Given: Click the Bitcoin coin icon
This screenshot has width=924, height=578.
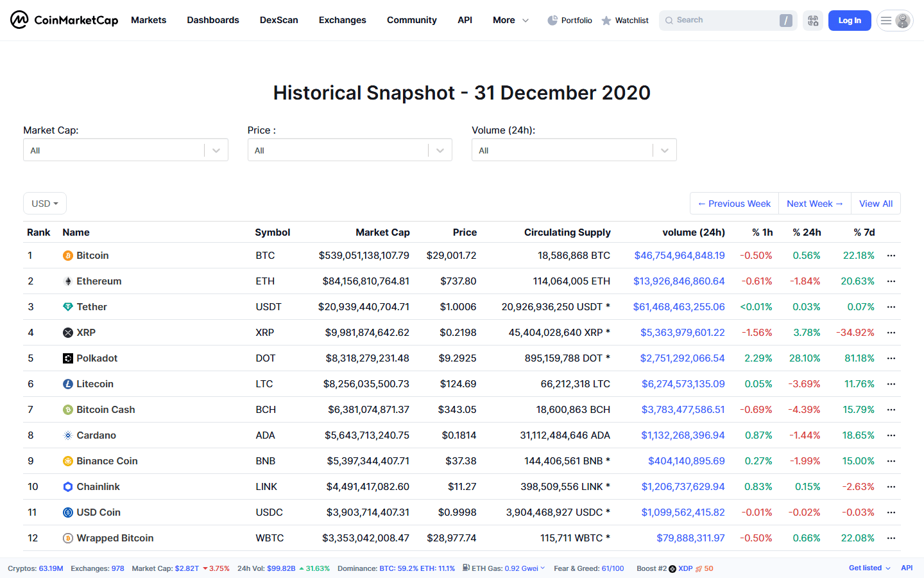Looking at the screenshot, I should tap(68, 256).
